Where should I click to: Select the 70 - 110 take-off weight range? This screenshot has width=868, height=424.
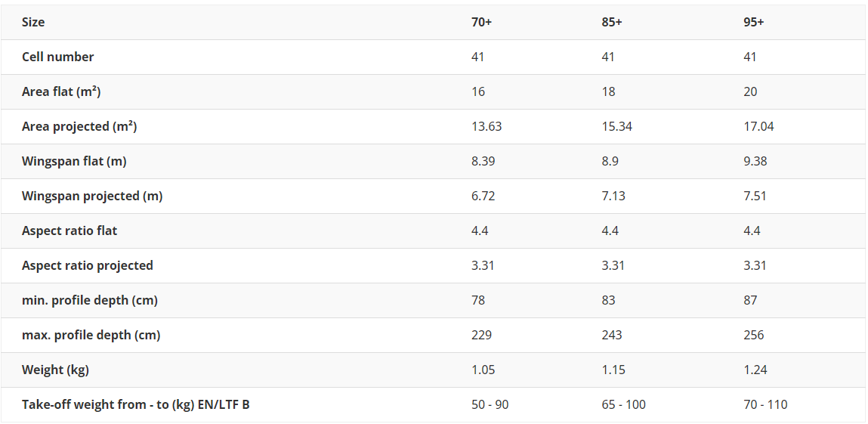click(x=765, y=405)
